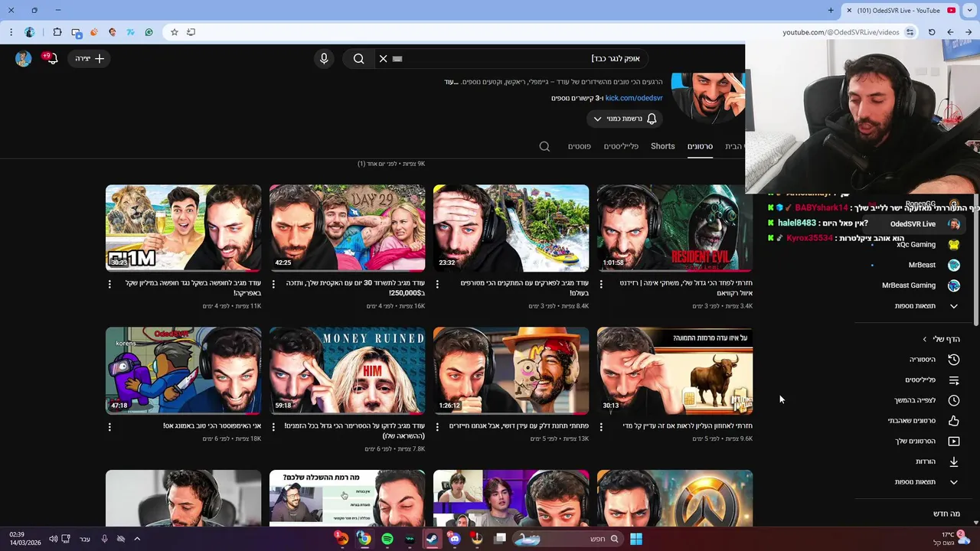This screenshot has width=980, height=551.
Task: Click the Create button with plus sign
Action: 90,58
